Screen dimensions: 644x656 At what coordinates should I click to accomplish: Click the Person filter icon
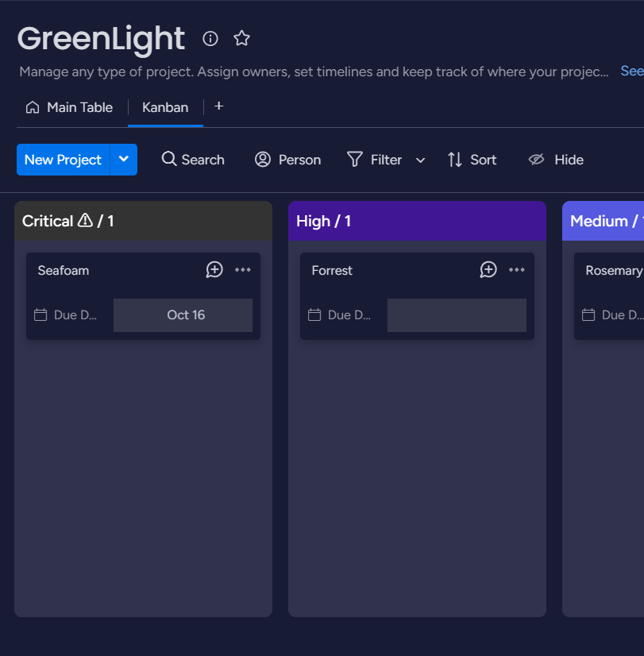pyautogui.click(x=262, y=160)
